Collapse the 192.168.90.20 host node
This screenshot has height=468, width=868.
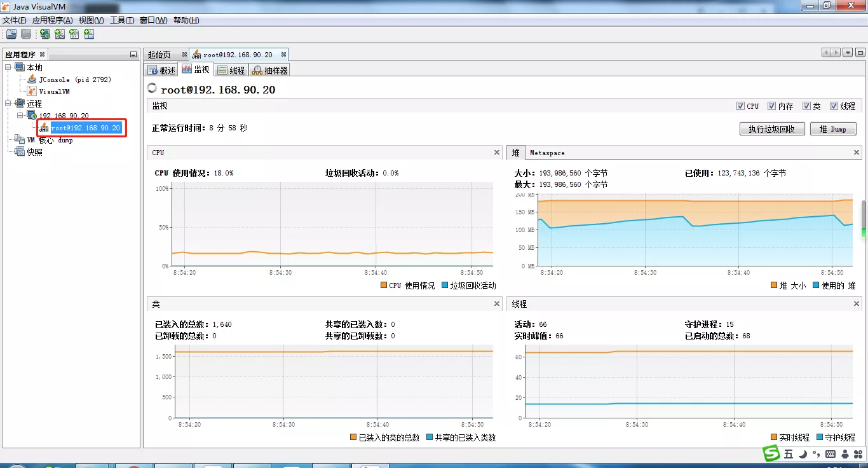click(20, 116)
